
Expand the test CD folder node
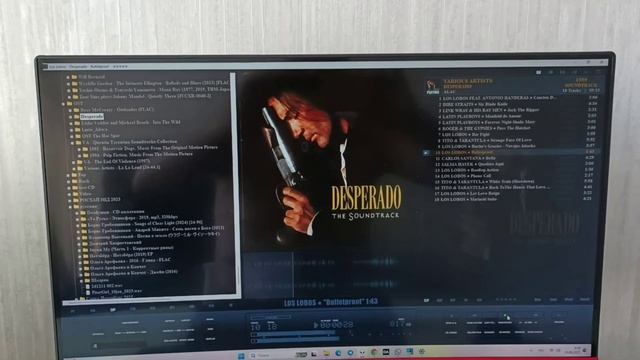[70, 188]
